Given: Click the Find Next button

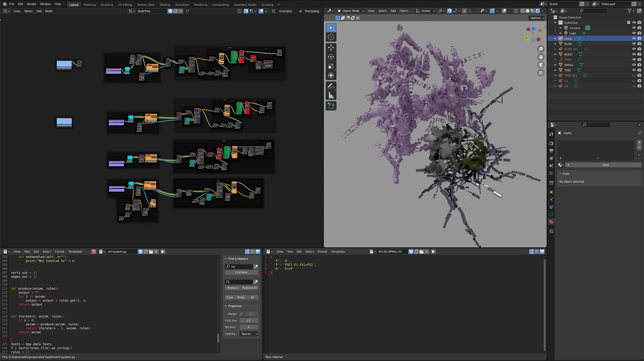Looking at the screenshot, I should pyautogui.click(x=241, y=273).
